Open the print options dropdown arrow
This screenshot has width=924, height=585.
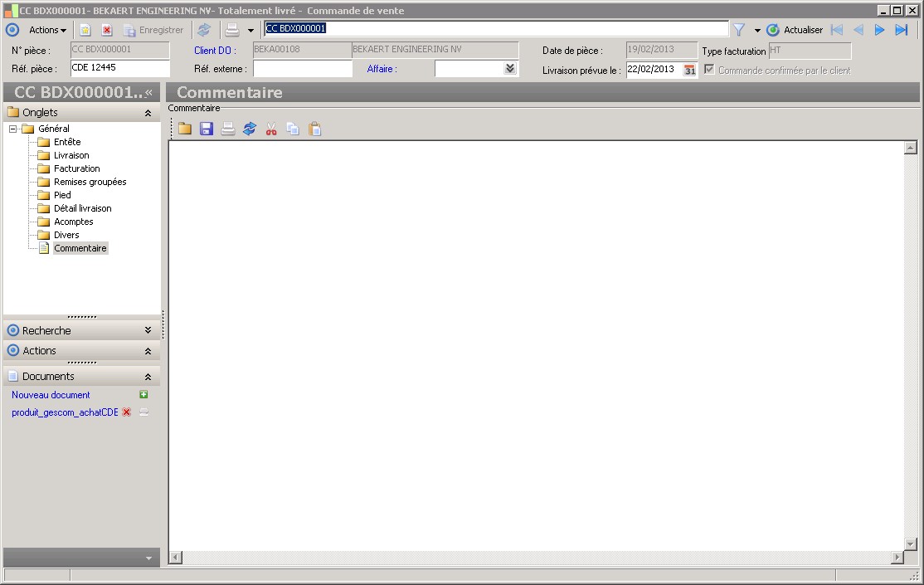250,31
